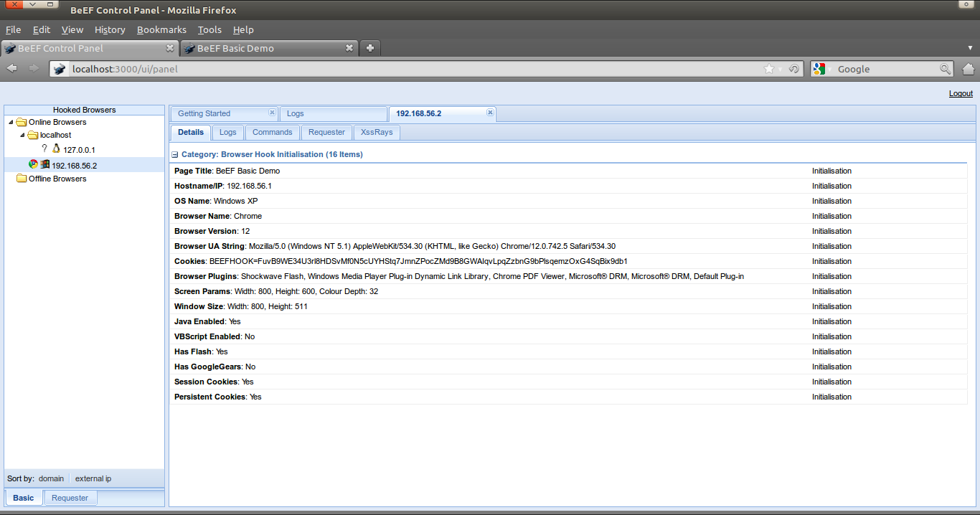Viewport: 980px width, 515px height.
Task: Click the search magnifier icon
Action: (946, 69)
